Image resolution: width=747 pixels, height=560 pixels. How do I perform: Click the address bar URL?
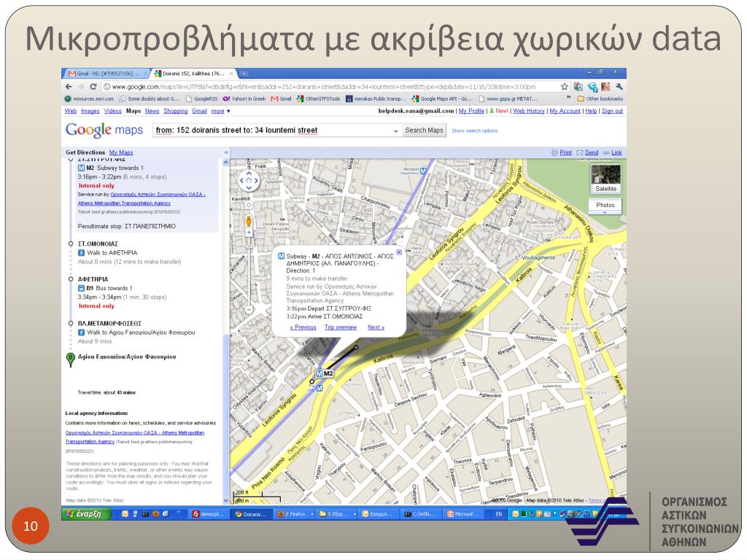(324, 87)
